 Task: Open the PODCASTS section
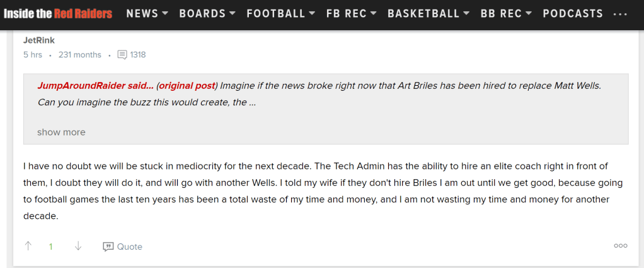(x=572, y=13)
